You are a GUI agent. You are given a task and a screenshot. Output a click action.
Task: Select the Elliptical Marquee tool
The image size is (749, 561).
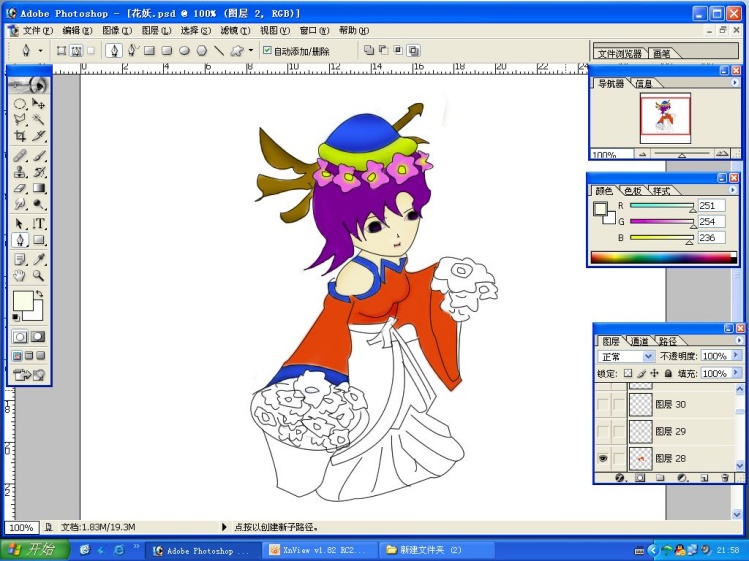(x=20, y=104)
